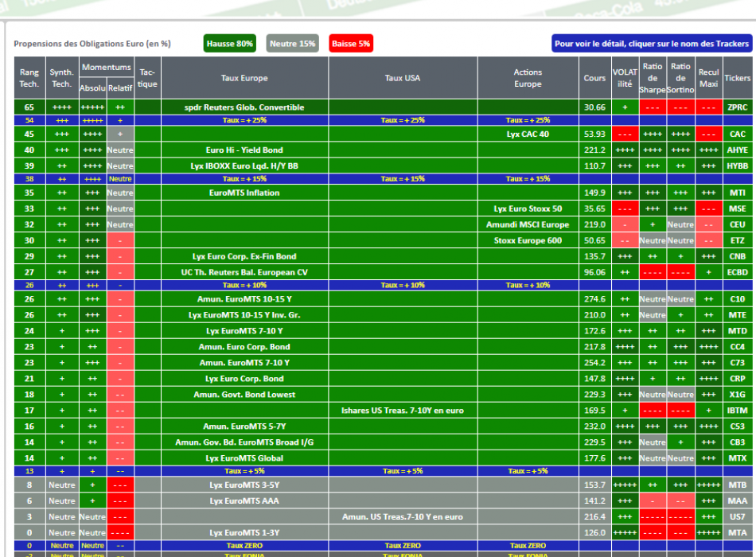The height and width of the screenshot is (557, 756).
Task: Click the Cours column header
Action: click(594, 78)
